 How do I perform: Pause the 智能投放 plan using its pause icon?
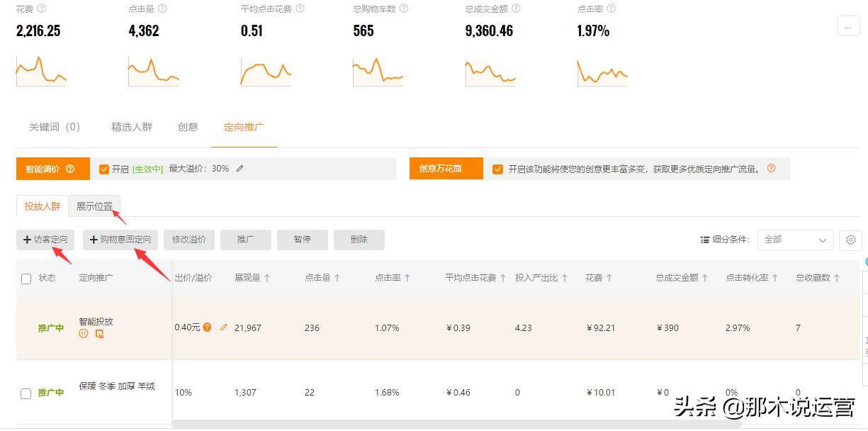point(84,333)
